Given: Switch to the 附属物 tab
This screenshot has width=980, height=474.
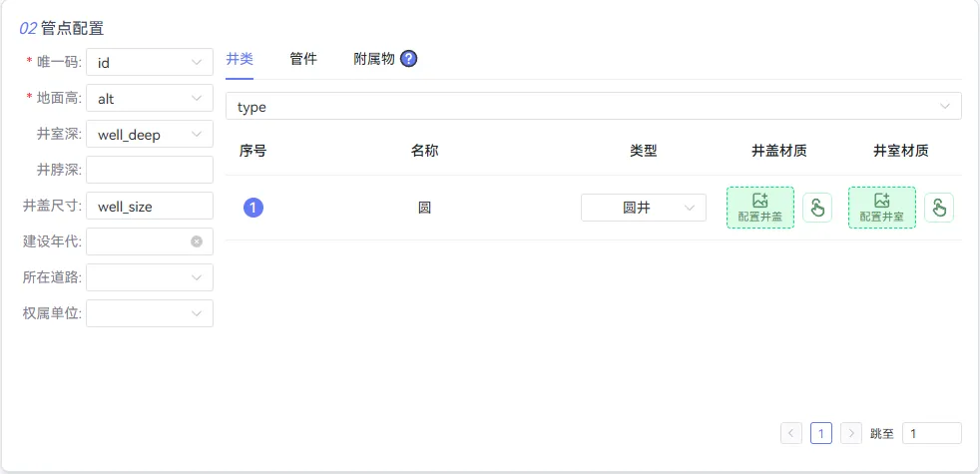Looking at the screenshot, I should [374, 60].
